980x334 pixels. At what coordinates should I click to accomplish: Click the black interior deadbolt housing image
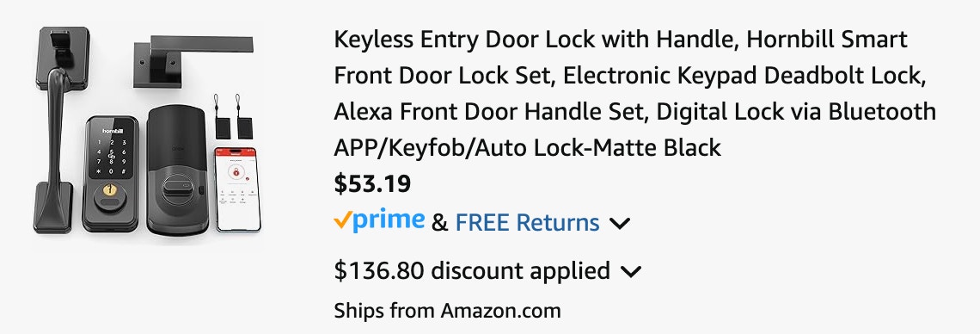point(177,170)
